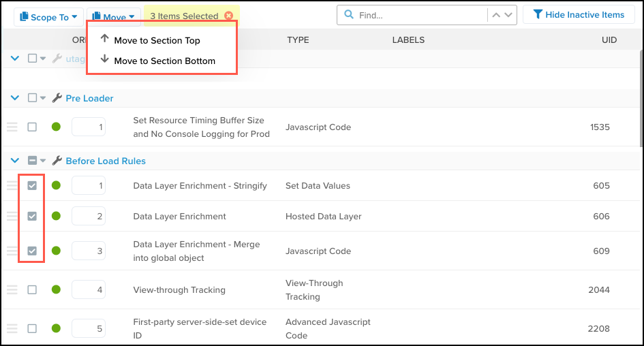Jump to the next search result arrow

click(509, 15)
